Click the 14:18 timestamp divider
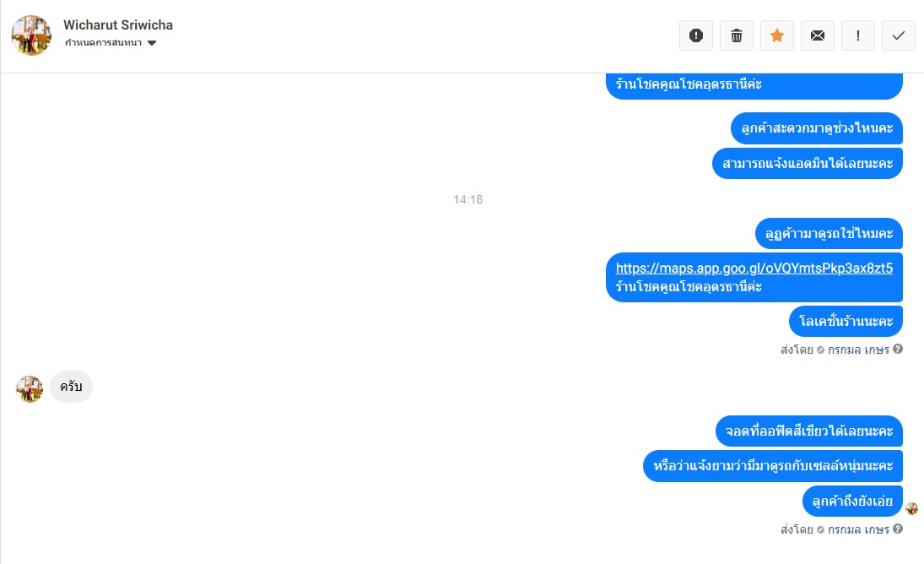 click(467, 200)
